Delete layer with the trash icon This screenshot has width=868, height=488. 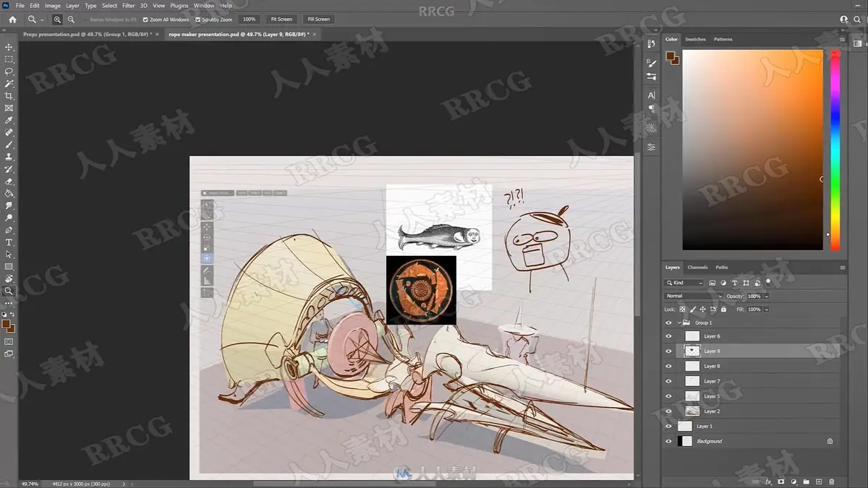click(831, 481)
